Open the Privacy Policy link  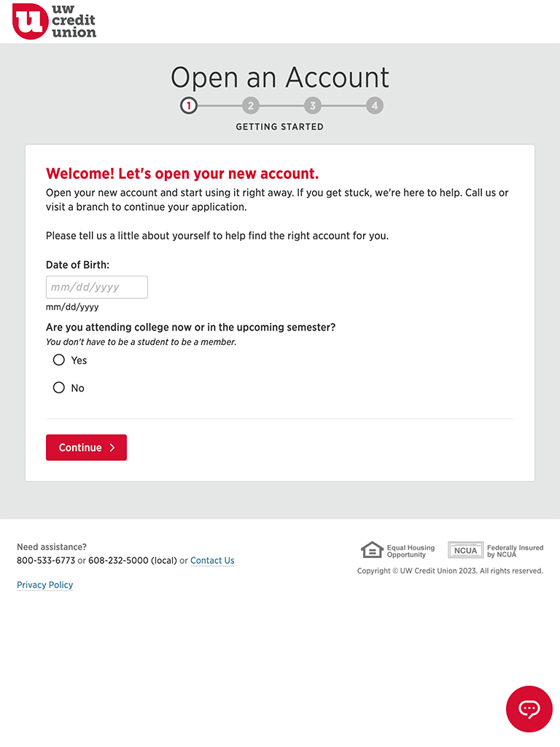coord(44,585)
